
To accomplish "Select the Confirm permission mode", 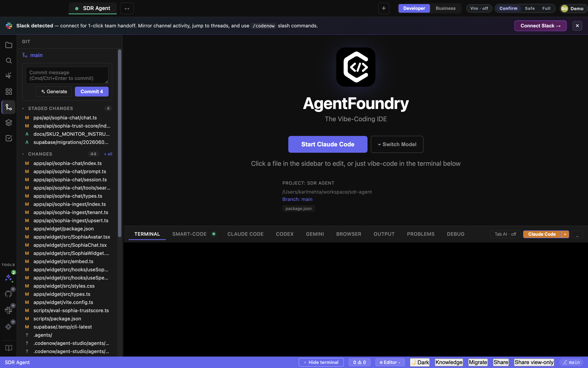I will click(508, 8).
